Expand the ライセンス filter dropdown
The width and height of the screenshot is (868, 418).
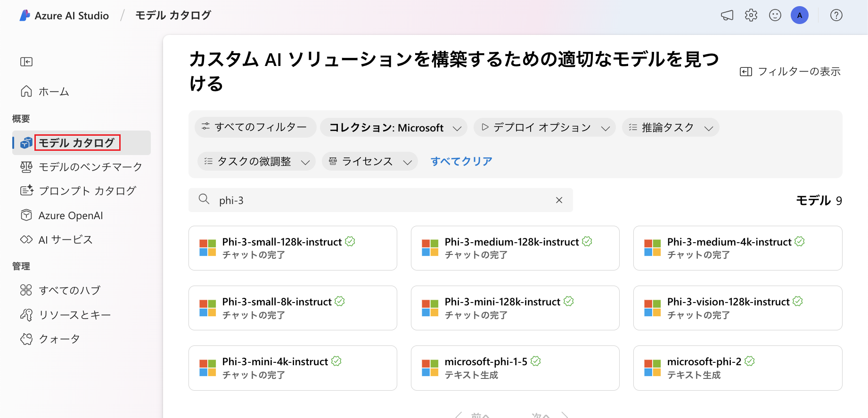coord(370,162)
